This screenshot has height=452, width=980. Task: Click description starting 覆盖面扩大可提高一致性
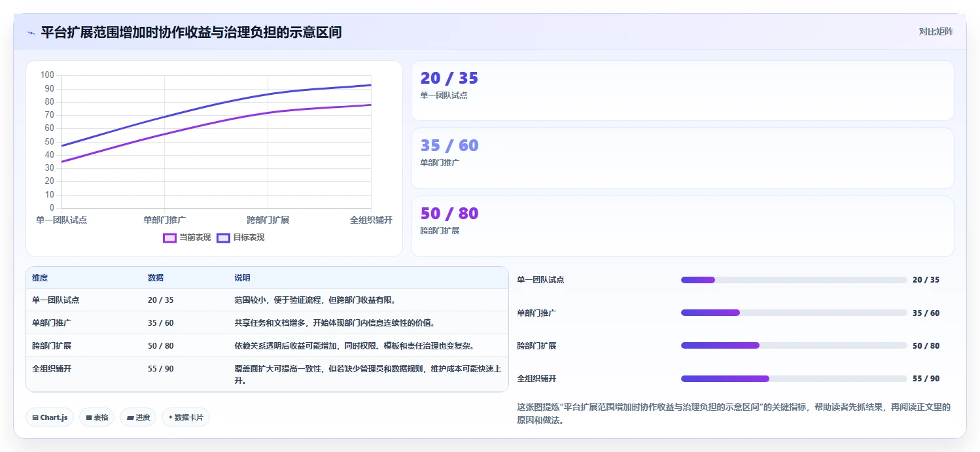368,375
